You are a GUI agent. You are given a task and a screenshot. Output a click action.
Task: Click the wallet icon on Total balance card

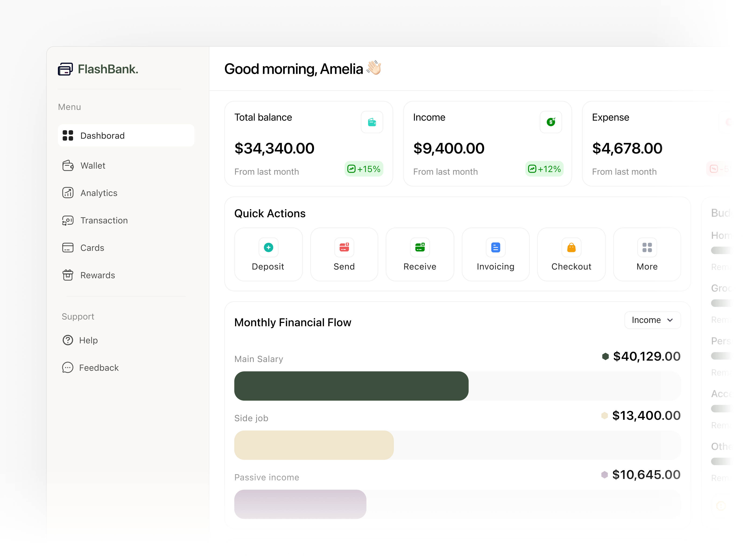tap(372, 122)
